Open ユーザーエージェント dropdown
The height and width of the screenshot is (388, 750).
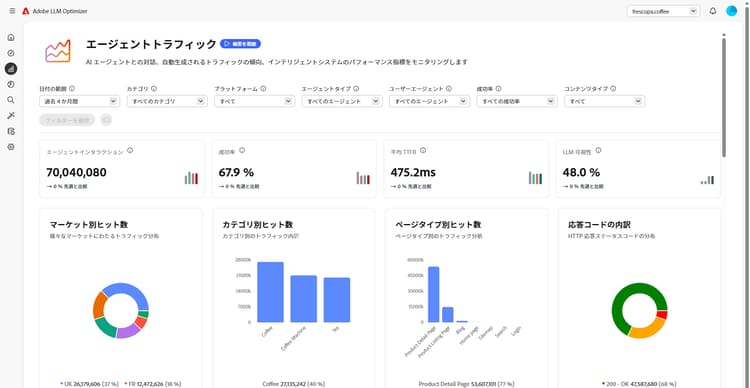[x=430, y=101]
